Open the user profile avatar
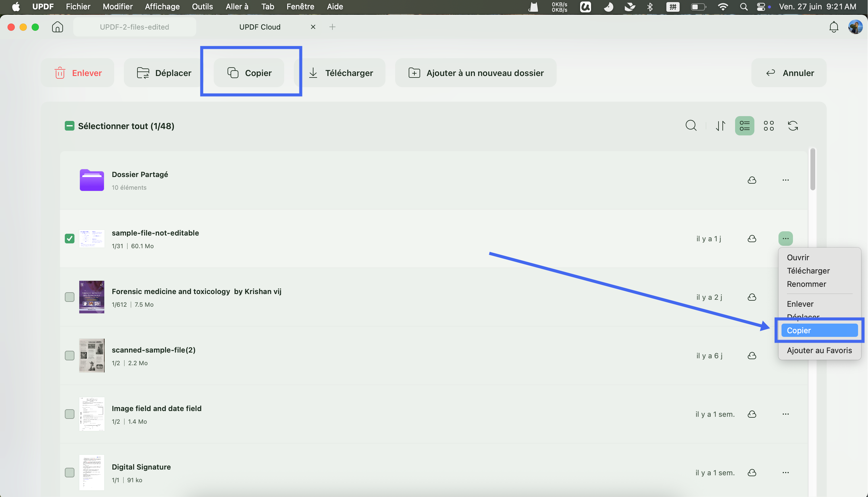The image size is (868, 497). [x=855, y=27]
